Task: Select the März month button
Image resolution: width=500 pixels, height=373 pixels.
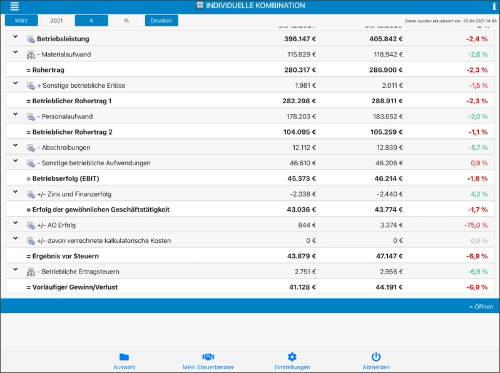Action: [21, 21]
